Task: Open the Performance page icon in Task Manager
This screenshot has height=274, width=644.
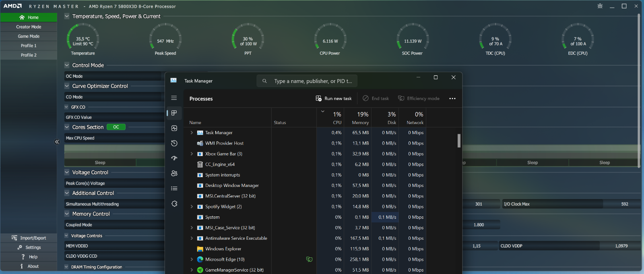Action: (x=174, y=128)
